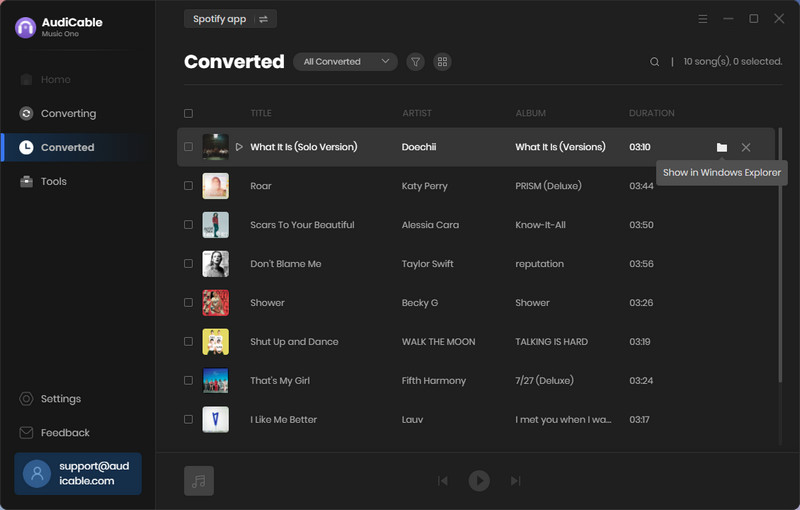Click Shut Up and Dance cover thumbnail
The width and height of the screenshot is (800, 510).
[x=215, y=342]
